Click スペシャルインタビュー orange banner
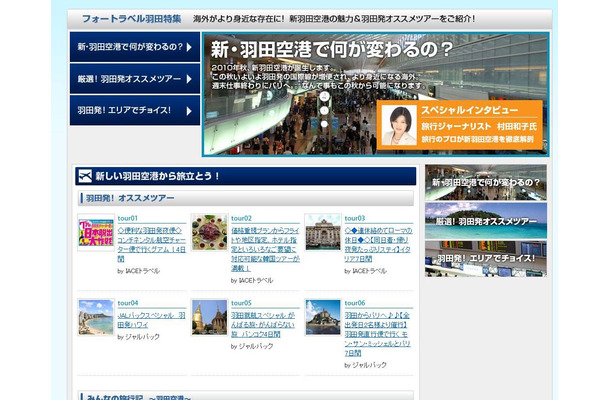 (x=460, y=125)
